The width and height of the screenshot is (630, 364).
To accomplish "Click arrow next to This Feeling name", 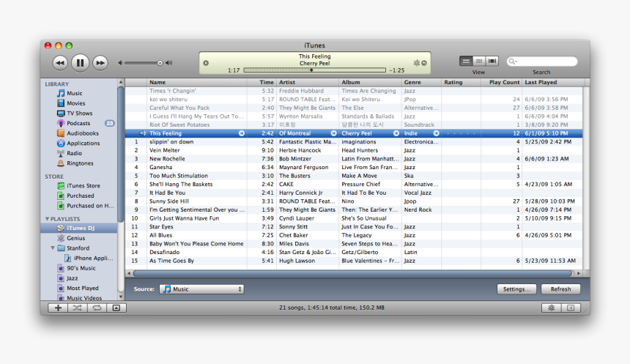I will 242,133.
